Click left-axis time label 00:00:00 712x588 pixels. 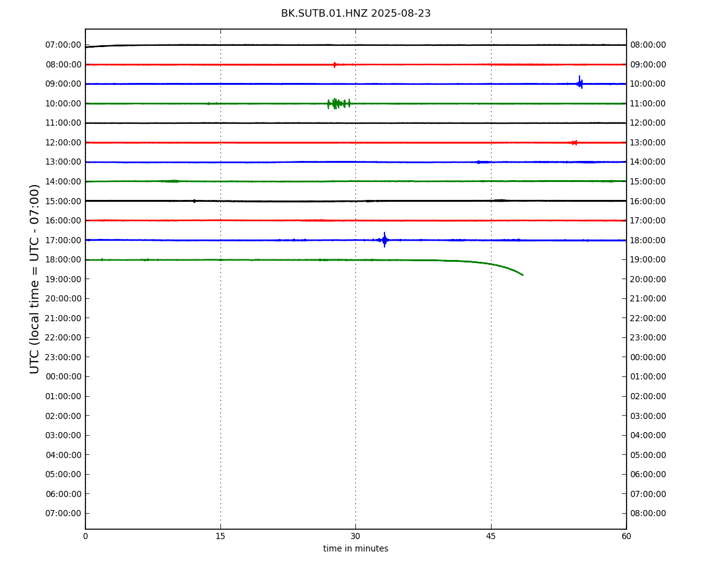(63, 377)
